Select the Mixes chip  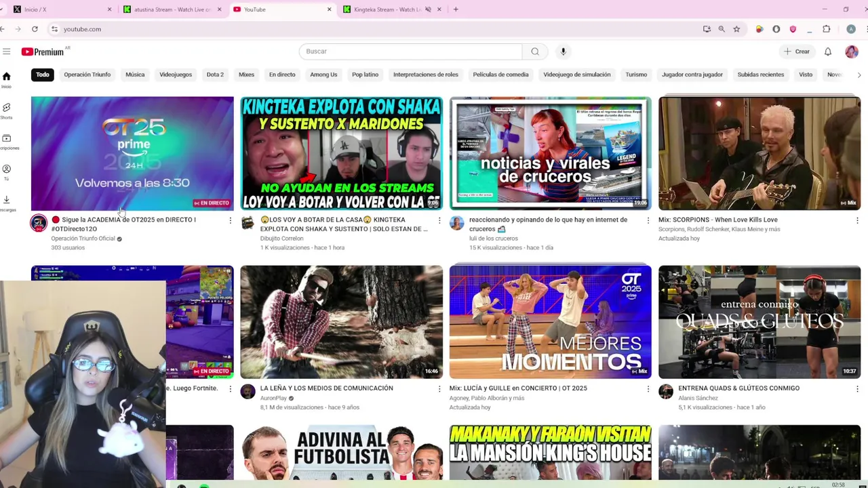coord(246,75)
